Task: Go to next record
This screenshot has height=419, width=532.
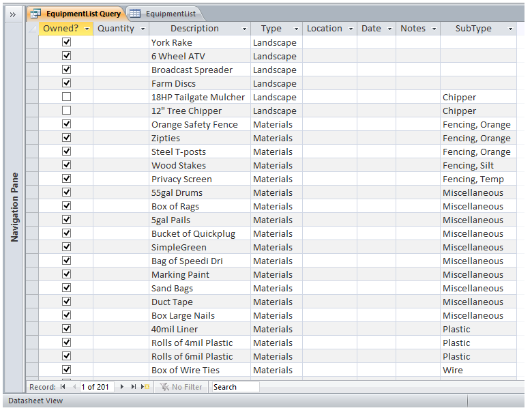Action: tap(122, 387)
